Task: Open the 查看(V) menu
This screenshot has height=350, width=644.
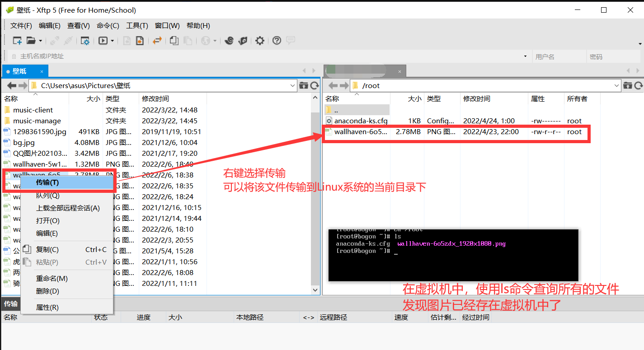Action: (79, 26)
